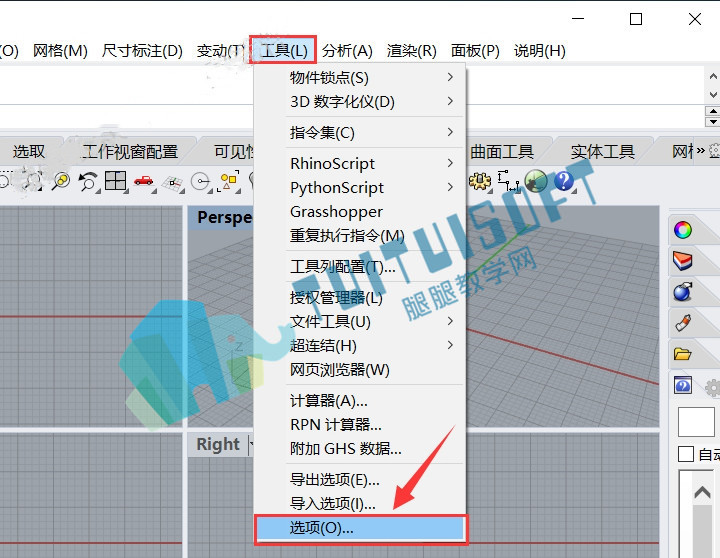Click the command line stepper up arrow
This screenshot has height=558, width=720.
coord(712,111)
